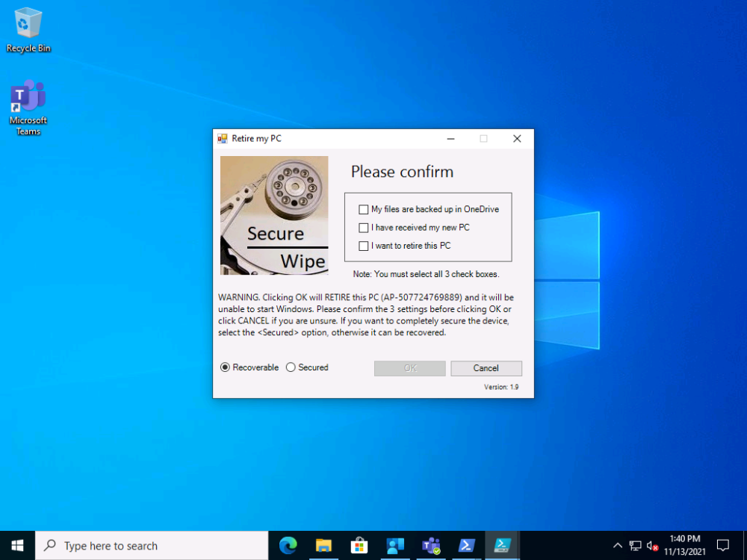Click the WARNING text paragraph
Image resolution: width=747 pixels, height=560 pixels.
(366, 315)
